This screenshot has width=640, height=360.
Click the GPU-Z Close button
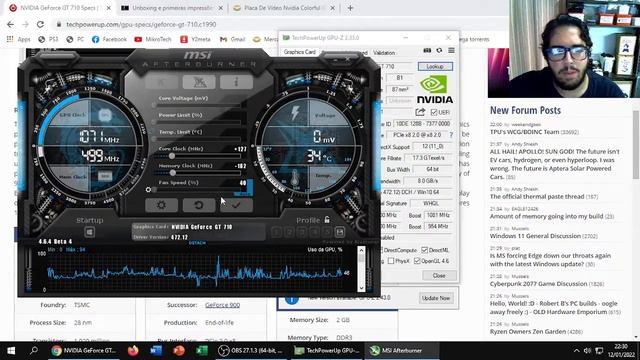click(439, 276)
